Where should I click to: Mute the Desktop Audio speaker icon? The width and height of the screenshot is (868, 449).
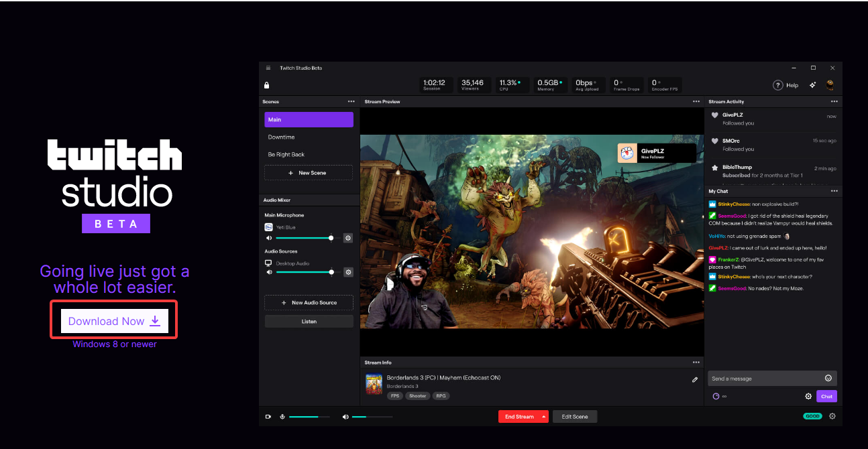tap(269, 272)
